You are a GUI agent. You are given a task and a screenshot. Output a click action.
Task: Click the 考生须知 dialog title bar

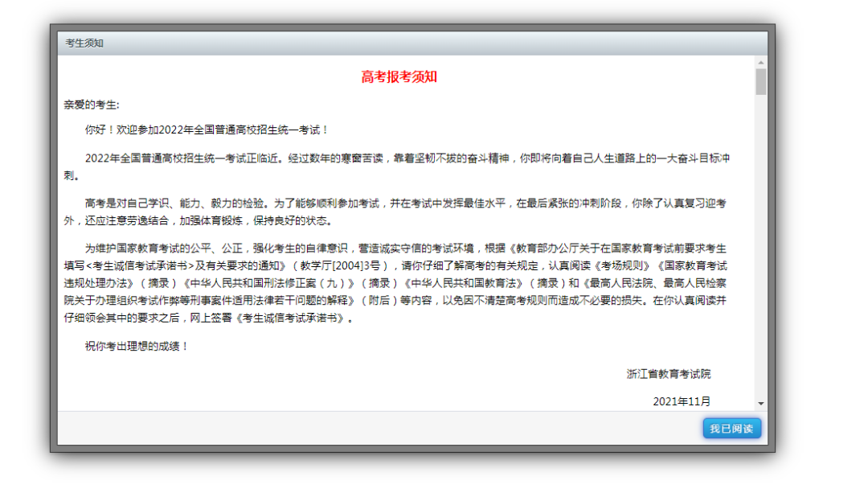[402, 43]
